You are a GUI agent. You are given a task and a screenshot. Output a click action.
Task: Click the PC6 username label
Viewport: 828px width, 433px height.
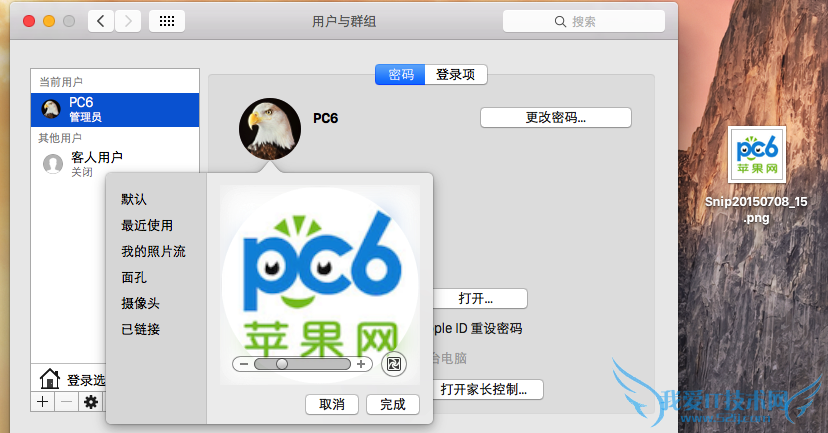pos(325,118)
